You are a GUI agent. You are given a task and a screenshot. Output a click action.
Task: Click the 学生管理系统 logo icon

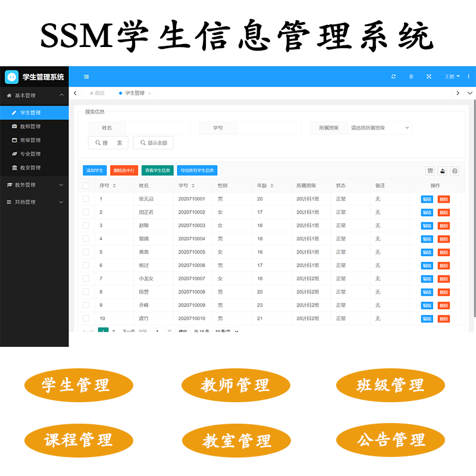pos(13,77)
